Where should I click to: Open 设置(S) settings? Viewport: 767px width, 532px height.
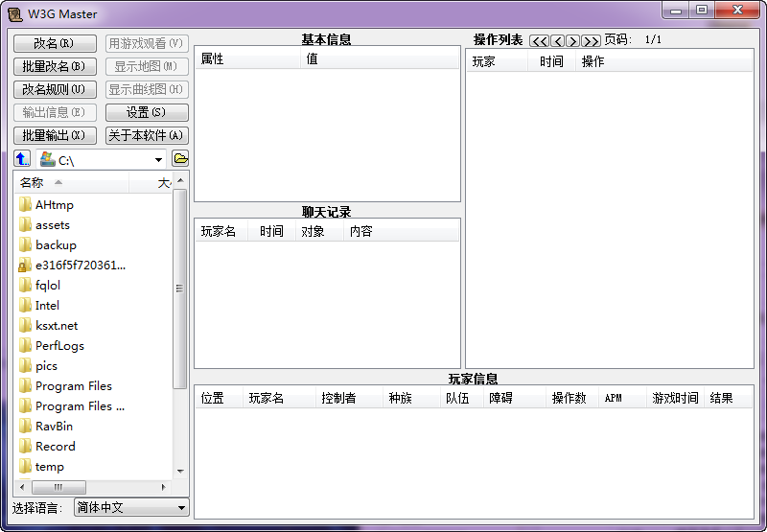(x=147, y=112)
